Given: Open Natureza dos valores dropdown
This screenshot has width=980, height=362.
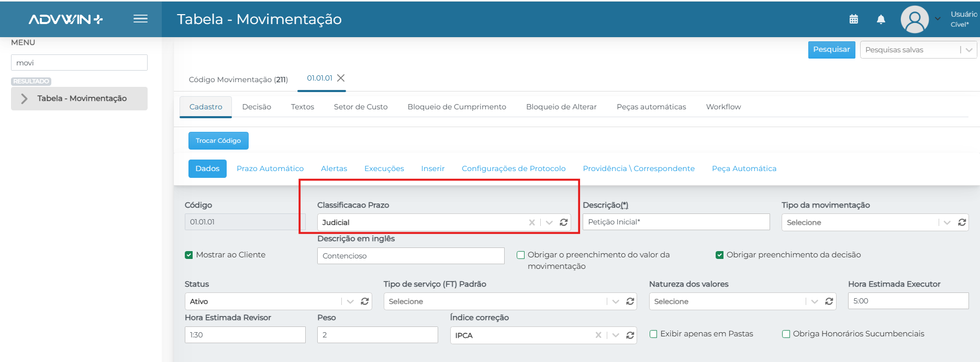Looking at the screenshot, I should pyautogui.click(x=815, y=301).
